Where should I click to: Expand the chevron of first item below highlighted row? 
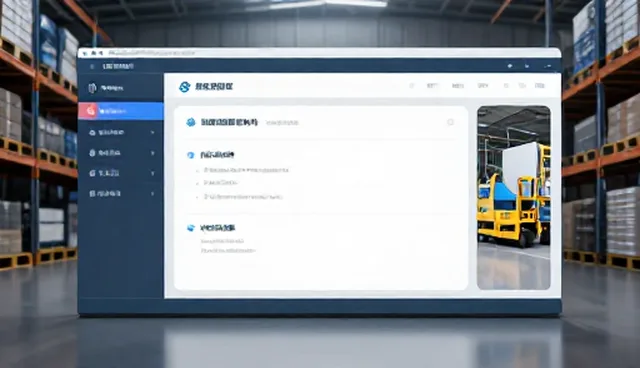[x=153, y=133]
